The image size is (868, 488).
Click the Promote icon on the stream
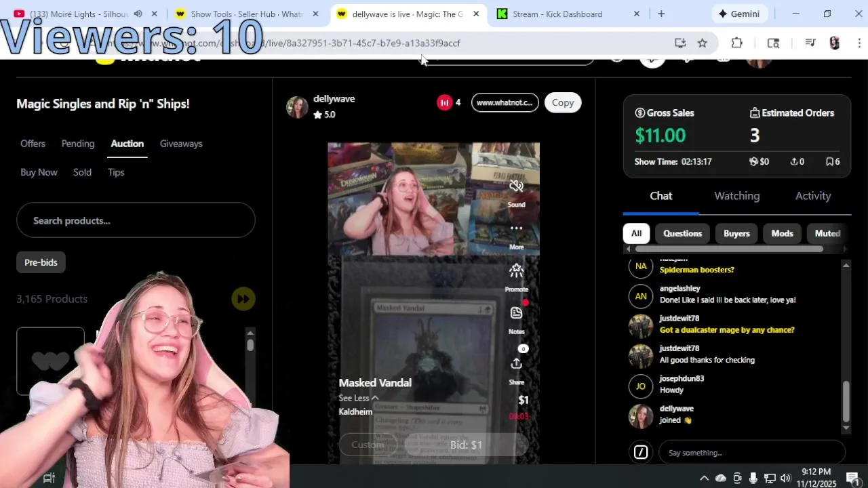click(516, 271)
